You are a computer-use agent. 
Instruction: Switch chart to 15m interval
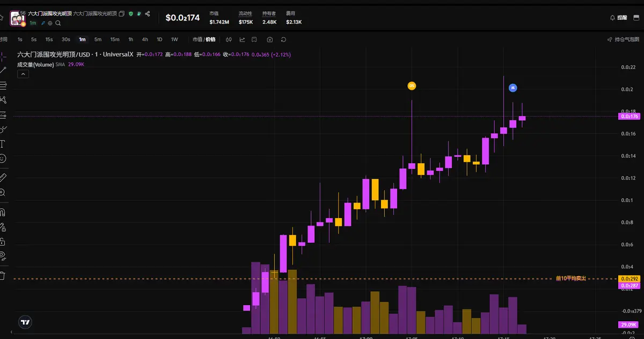[115, 39]
